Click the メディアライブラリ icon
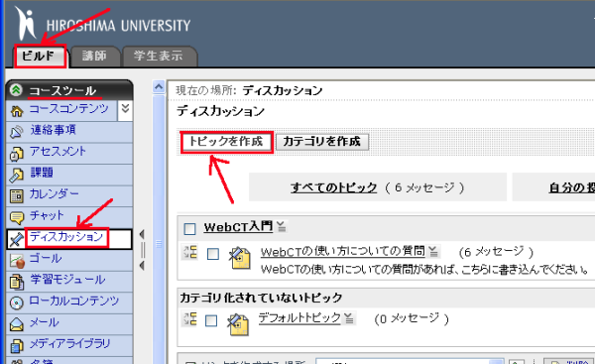The height and width of the screenshot is (364, 595). (x=16, y=346)
